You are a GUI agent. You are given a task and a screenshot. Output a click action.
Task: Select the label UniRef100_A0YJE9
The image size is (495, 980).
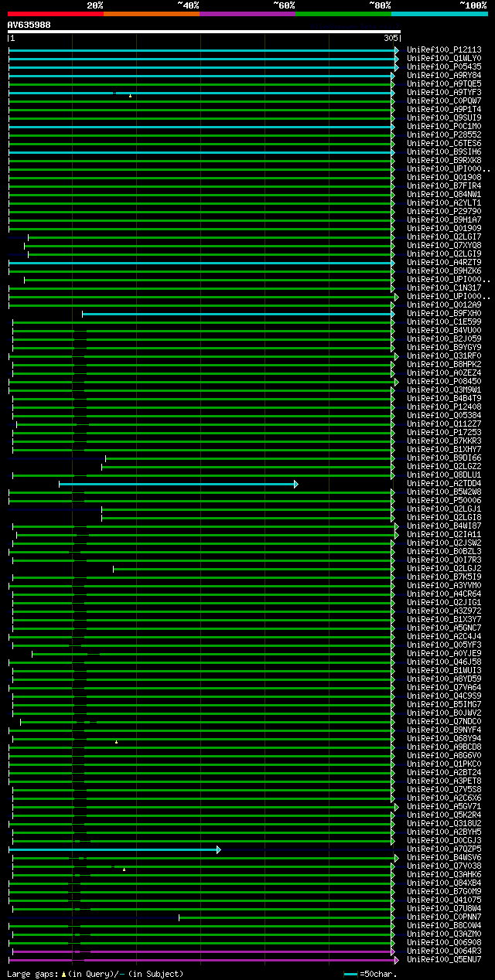coord(444,653)
